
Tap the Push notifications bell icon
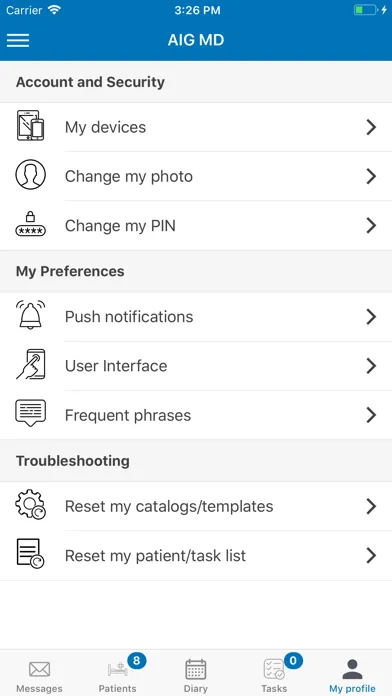click(x=30, y=315)
